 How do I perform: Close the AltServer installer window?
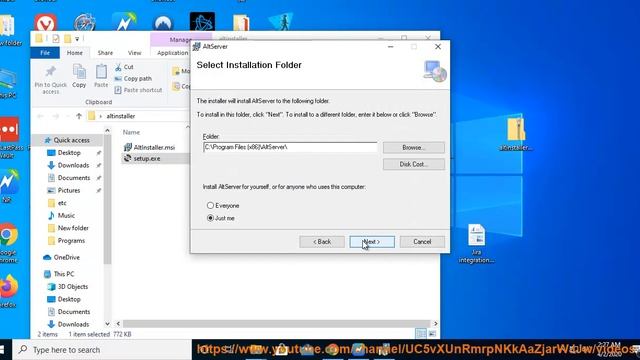tap(438, 47)
